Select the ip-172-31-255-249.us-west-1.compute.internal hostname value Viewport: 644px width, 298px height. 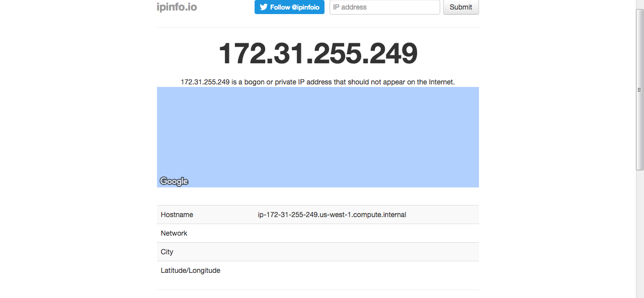click(332, 215)
